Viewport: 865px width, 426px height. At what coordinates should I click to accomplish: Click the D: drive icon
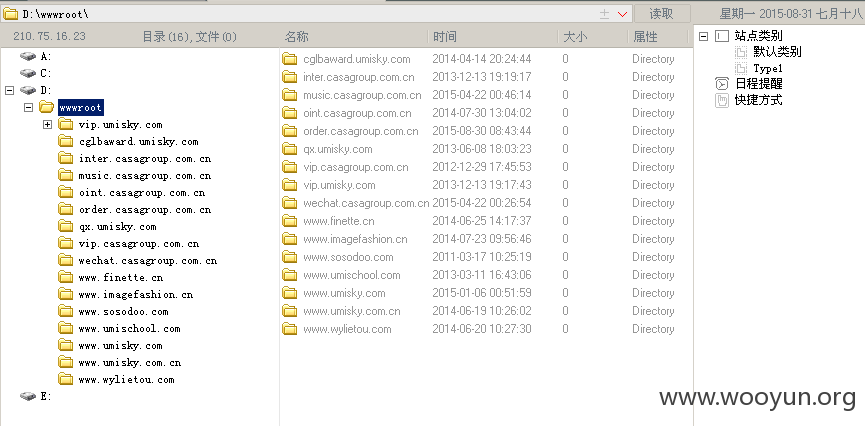[28, 90]
